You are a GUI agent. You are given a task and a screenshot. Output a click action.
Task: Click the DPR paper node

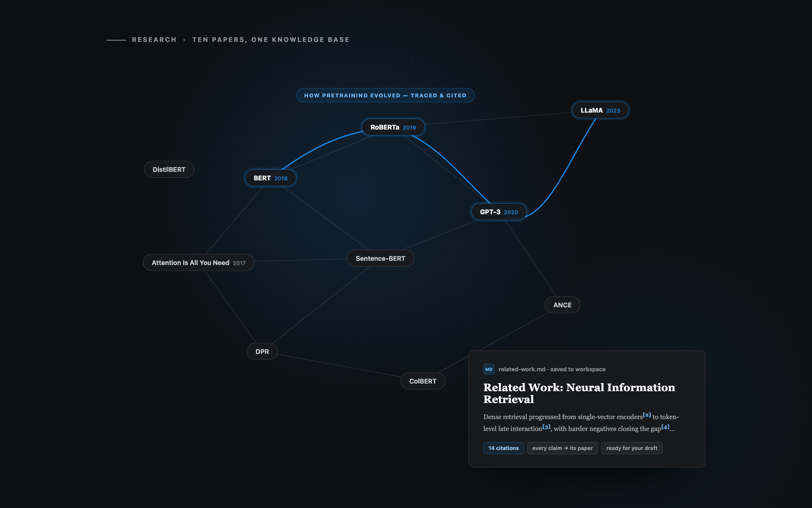click(x=262, y=351)
